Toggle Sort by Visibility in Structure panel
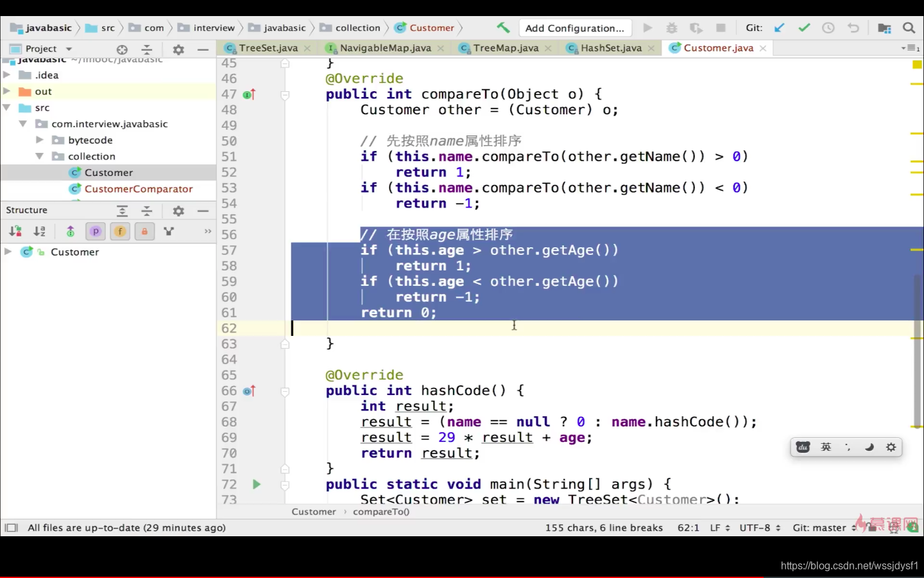 (15, 231)
